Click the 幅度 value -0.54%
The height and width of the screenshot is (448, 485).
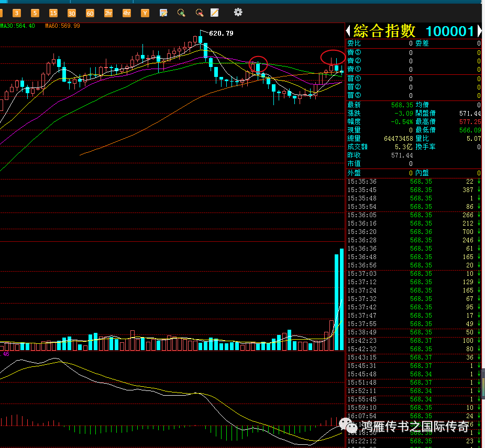tap(402, 122)
